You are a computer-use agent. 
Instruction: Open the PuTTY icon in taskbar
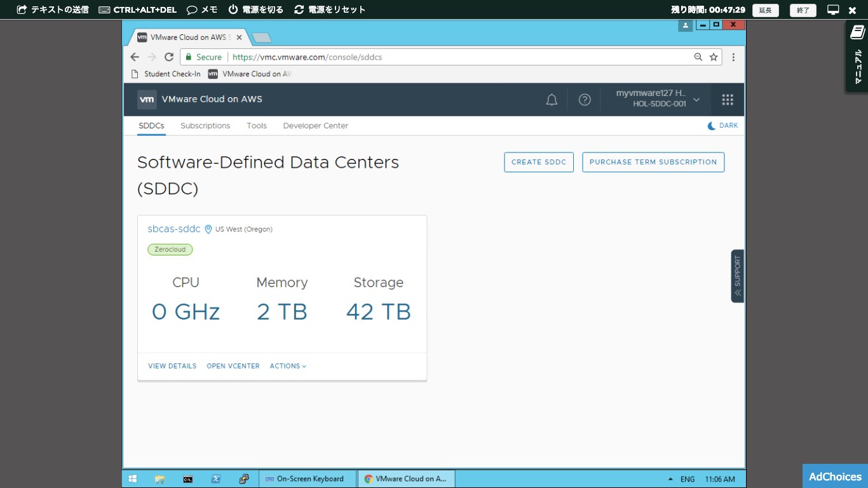(x=243, y=479)
